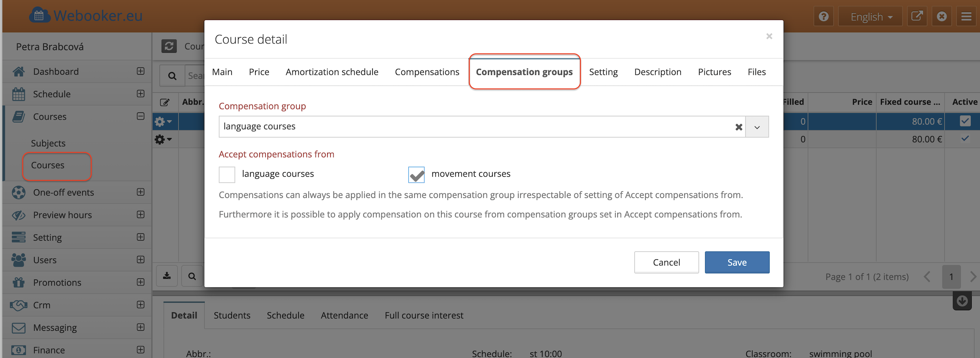Click the Dashboard home icon

point(19,71)
